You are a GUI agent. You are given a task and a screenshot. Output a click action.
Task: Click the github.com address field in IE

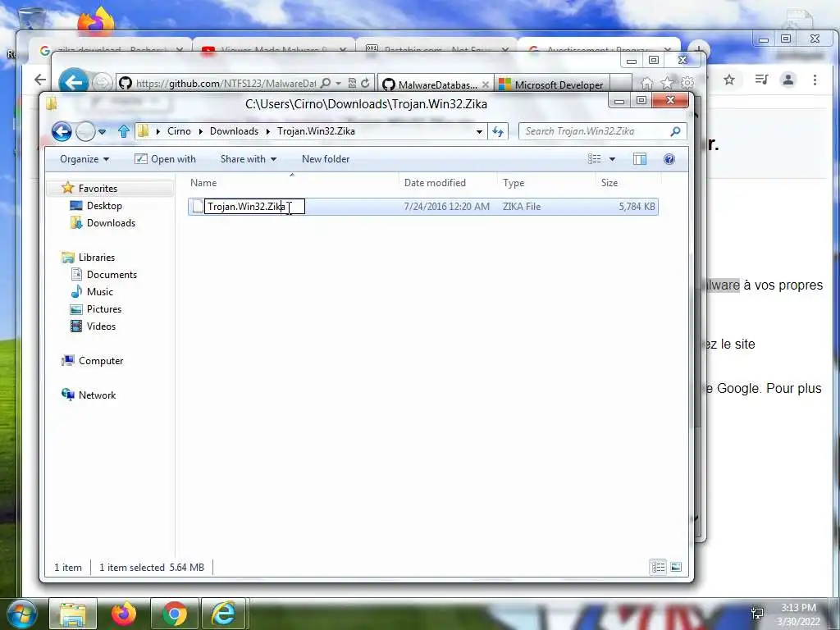click(226, 84)
